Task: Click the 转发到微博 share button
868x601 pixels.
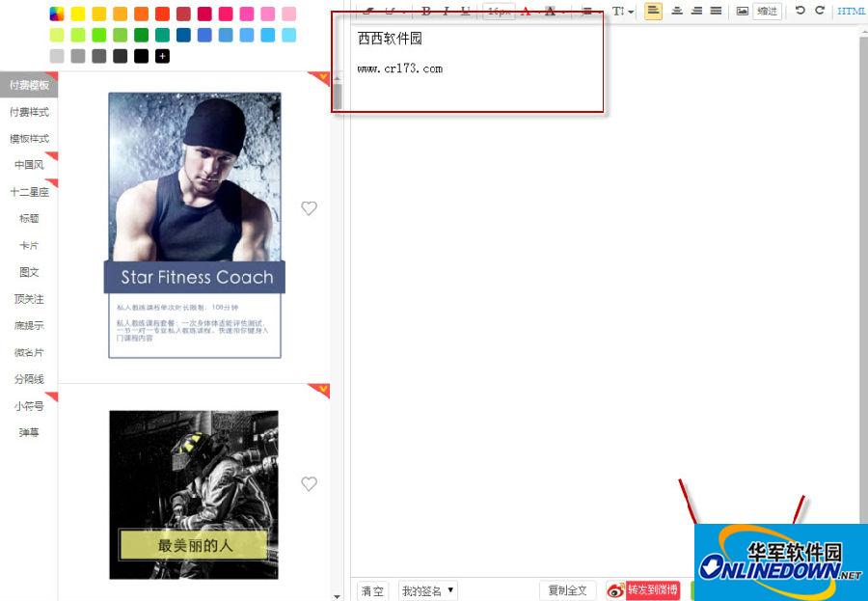Action: point(653,590)
